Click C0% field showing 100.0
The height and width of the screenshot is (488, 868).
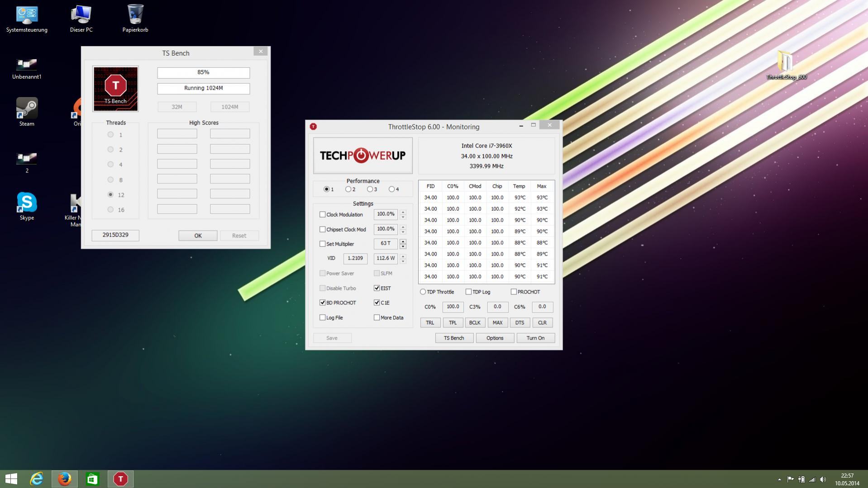pyautogui.click(x=453, y=307)
